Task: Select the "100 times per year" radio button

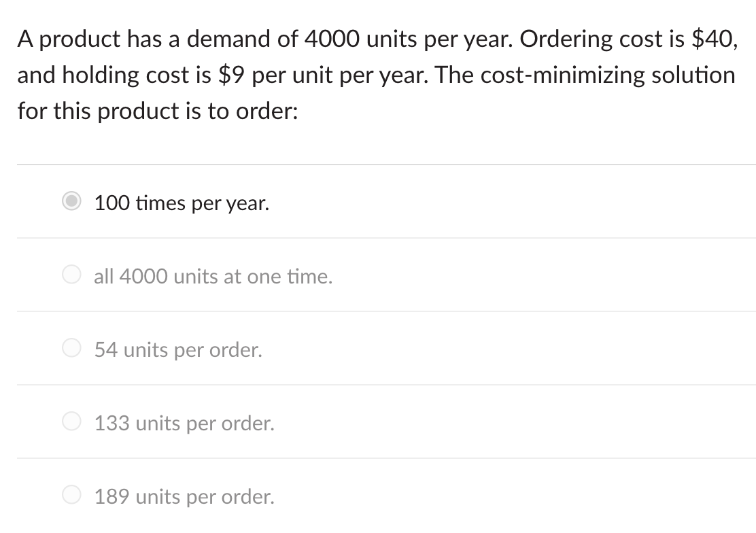Action: coord(71,201)
